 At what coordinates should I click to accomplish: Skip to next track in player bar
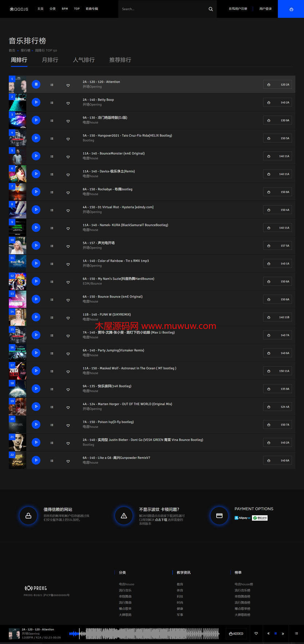(283, 633)
